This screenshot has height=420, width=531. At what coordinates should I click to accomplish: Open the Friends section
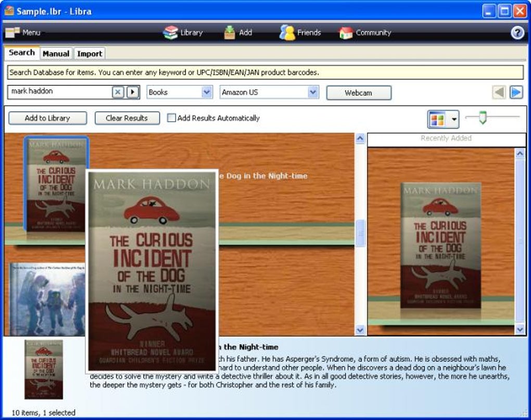click(300, 32)
